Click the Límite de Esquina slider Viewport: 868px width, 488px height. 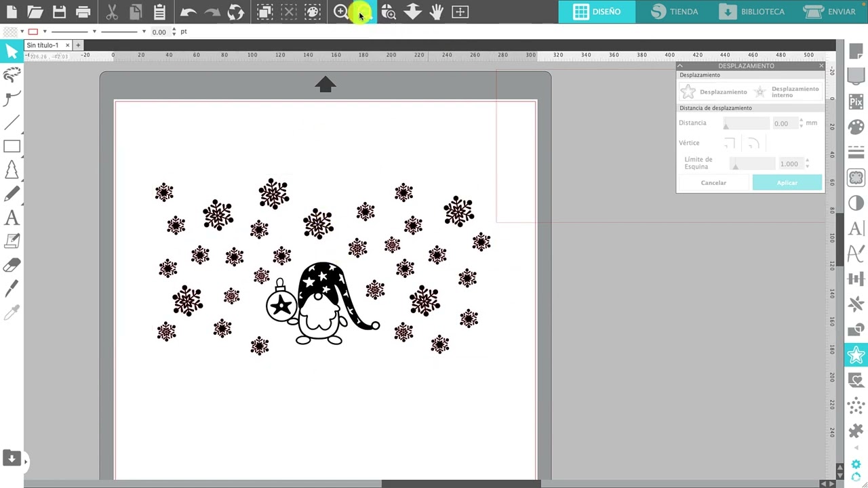[753, 163]
